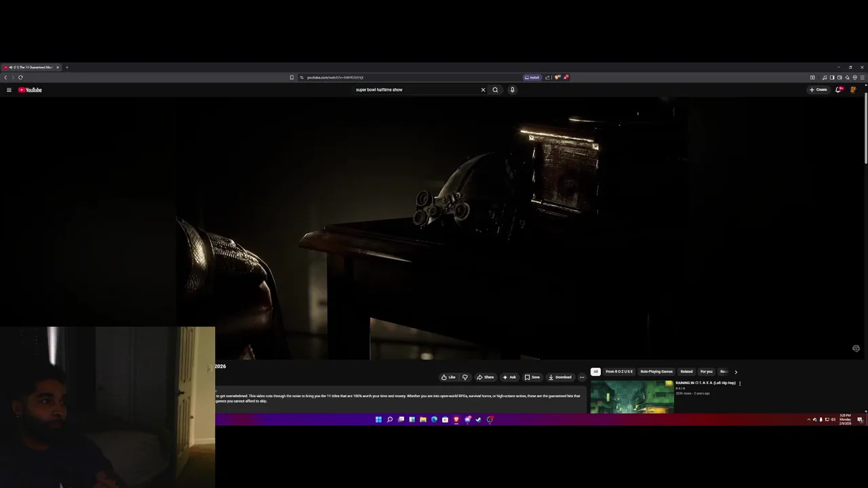Image resolution: width=868 pixels, height=488 pixels.
Task: Click the video description text
Action: point(399,399)
